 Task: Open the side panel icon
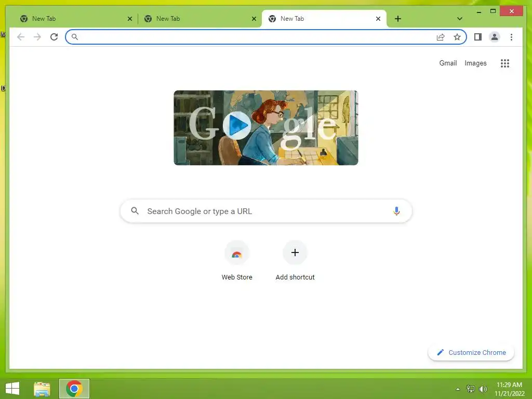pos(478,37)
